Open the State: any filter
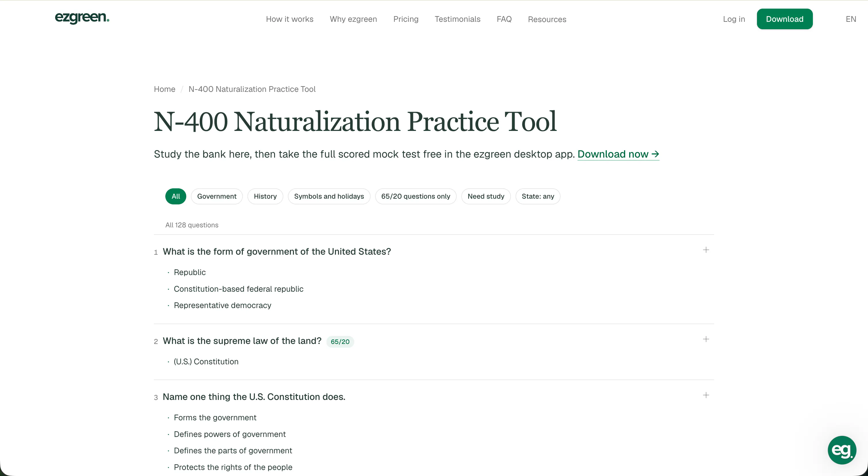 tap(538, 196)
